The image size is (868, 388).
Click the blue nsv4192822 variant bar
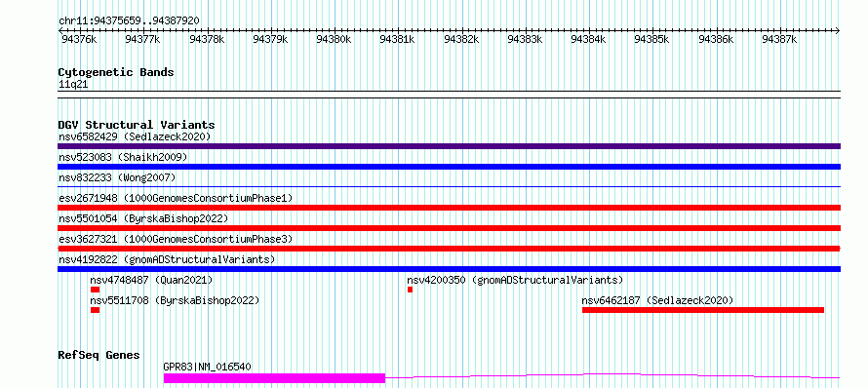click(449, 269)
